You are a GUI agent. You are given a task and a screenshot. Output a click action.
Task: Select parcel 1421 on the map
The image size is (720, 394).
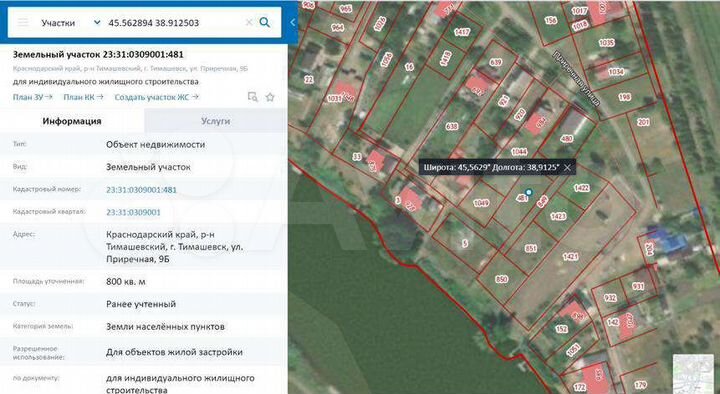coord(570,257)
